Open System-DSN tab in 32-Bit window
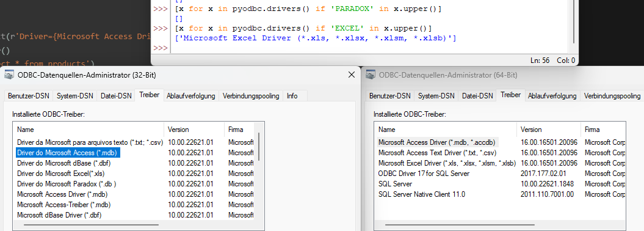 (x=74, y=96)
